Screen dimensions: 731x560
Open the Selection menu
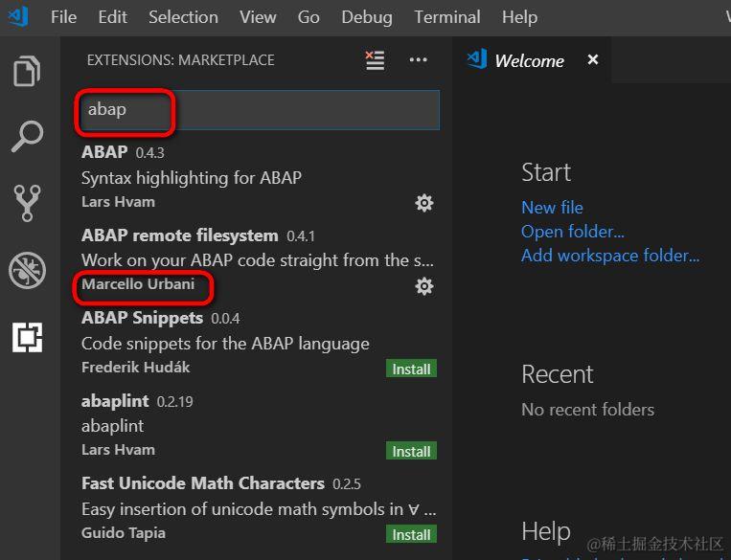[x=183, y=17]
